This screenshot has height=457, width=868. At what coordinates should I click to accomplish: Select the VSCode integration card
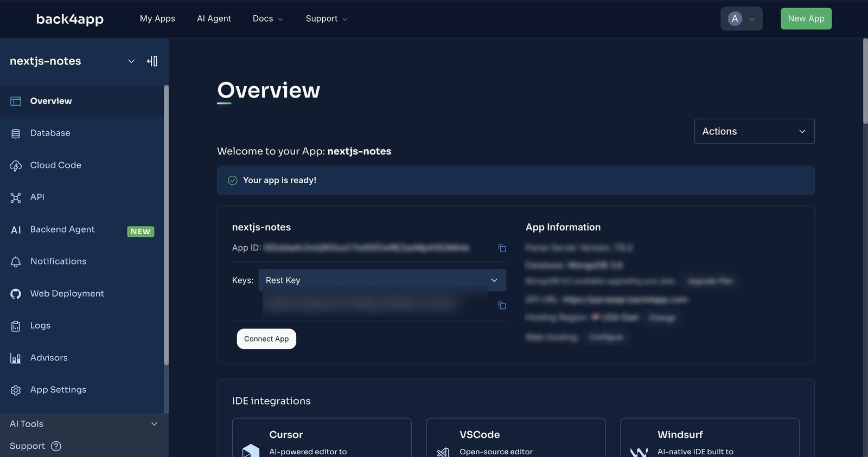[x=516, y=437]
